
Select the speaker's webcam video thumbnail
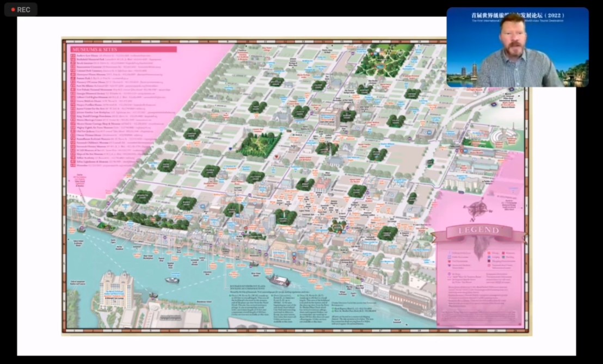[517, 47]
